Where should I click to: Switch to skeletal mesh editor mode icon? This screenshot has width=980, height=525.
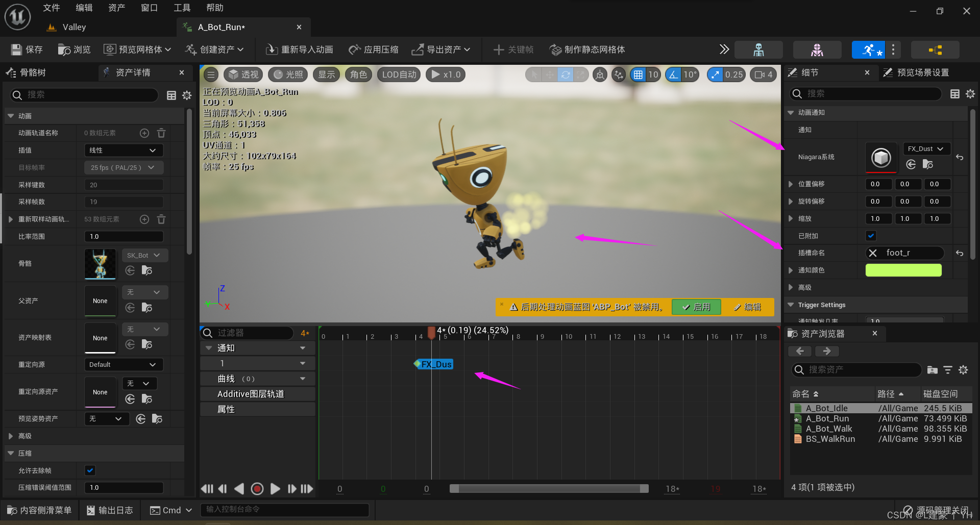tap(817, 49)
